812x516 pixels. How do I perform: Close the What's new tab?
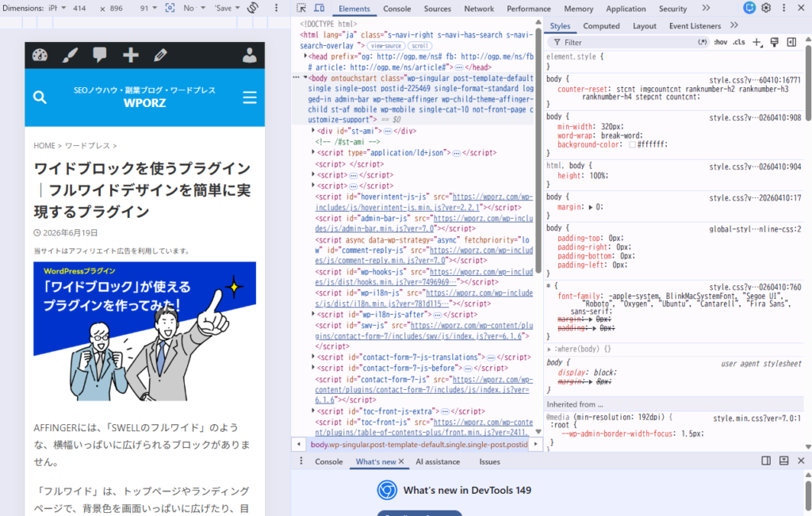[x=401, y=461]
